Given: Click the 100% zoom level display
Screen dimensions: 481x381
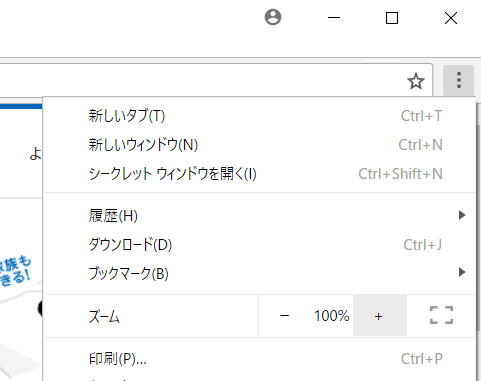Looking at the screenshot, I should (x=331, y=316).
